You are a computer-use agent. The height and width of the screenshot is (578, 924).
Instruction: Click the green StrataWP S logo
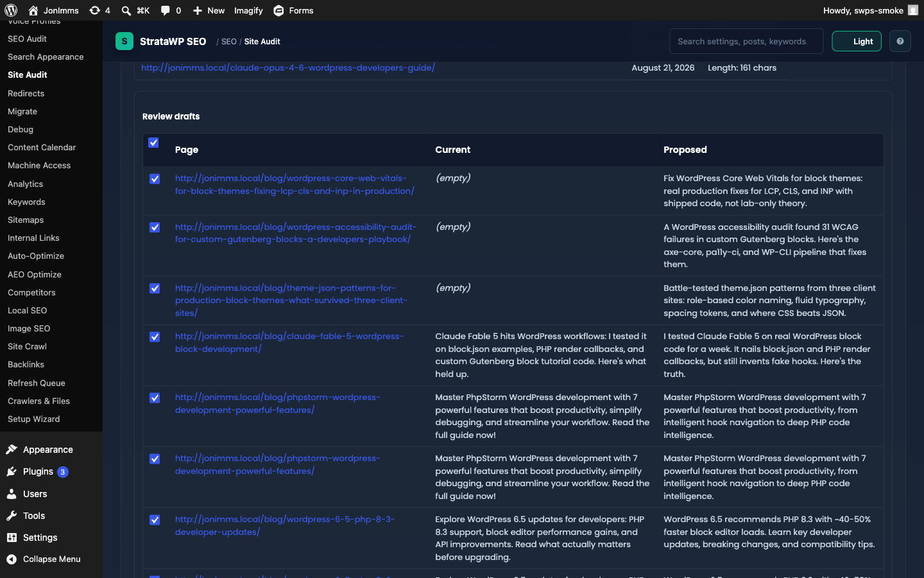pos(124,41)
